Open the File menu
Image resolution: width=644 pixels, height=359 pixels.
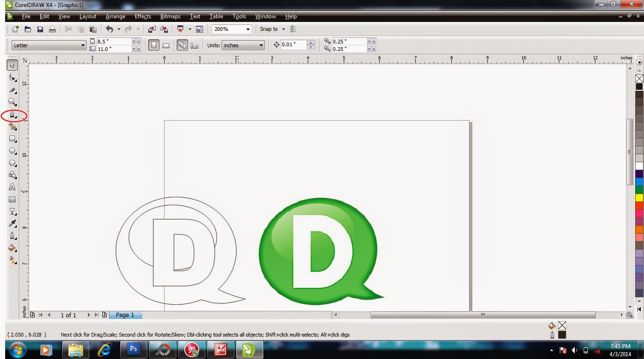coord(26,16)
